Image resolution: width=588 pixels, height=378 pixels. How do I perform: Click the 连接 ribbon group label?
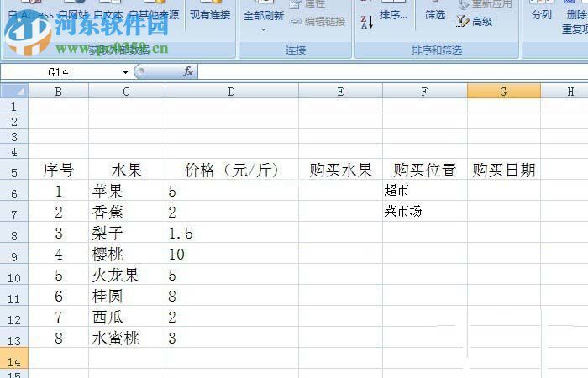pos(296,50)
